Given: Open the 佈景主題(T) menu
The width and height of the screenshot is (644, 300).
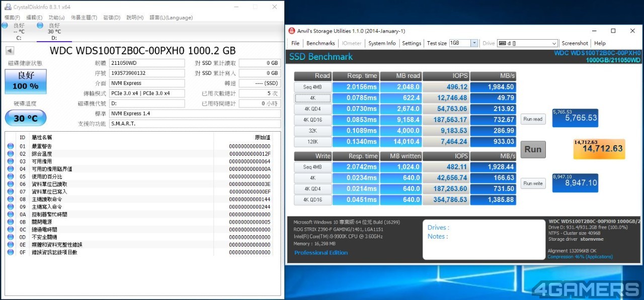Looking at the screenshot, I should click(84, 18).
